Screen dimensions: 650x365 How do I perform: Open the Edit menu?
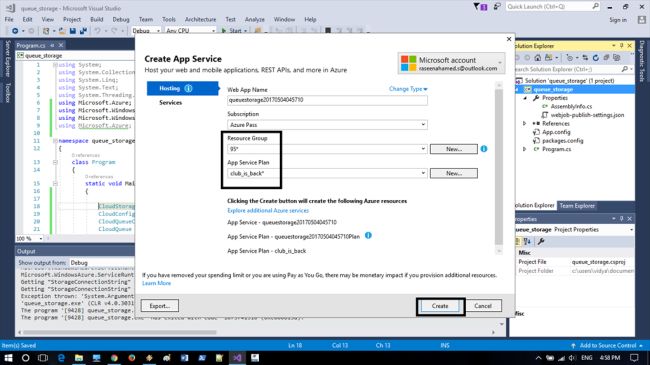27,19
